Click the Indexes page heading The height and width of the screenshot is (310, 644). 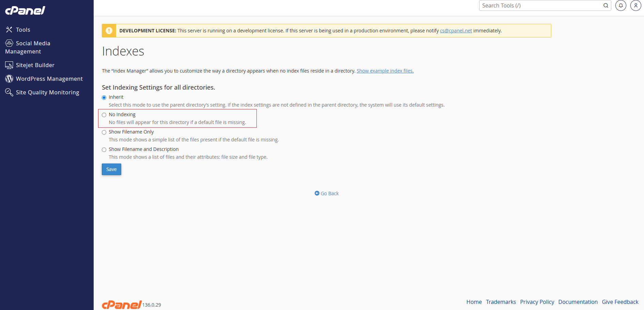tap(123, 51)
